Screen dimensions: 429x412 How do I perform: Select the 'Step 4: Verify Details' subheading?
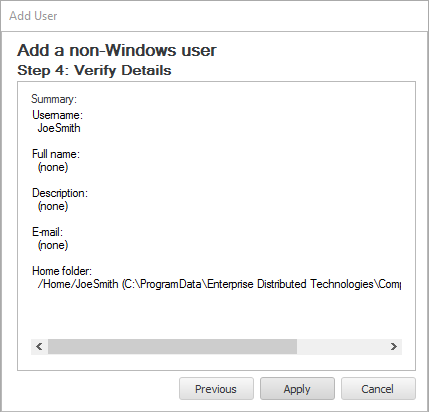point(94,70)
